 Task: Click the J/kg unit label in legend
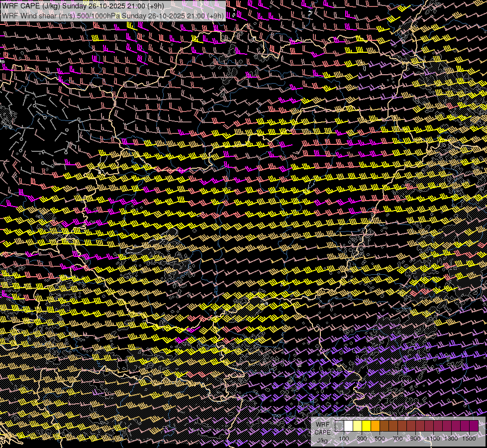coord(322,440)
